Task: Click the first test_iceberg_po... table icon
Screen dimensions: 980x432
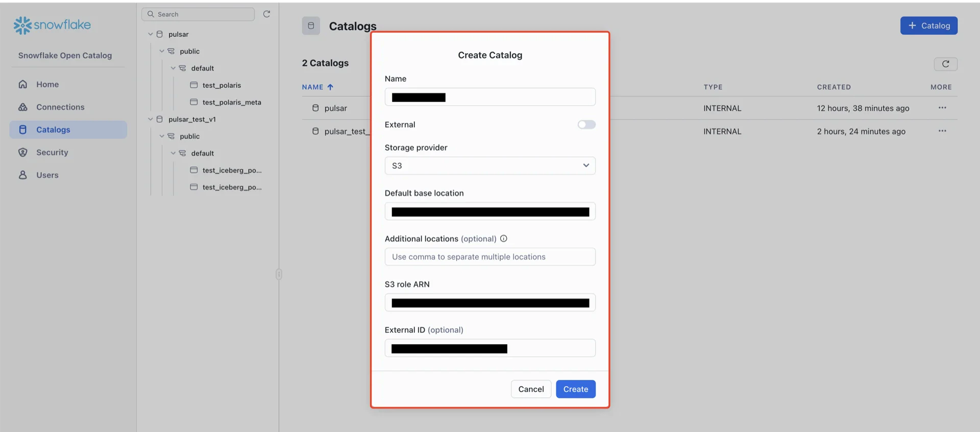Action: [x=194, y=170]
